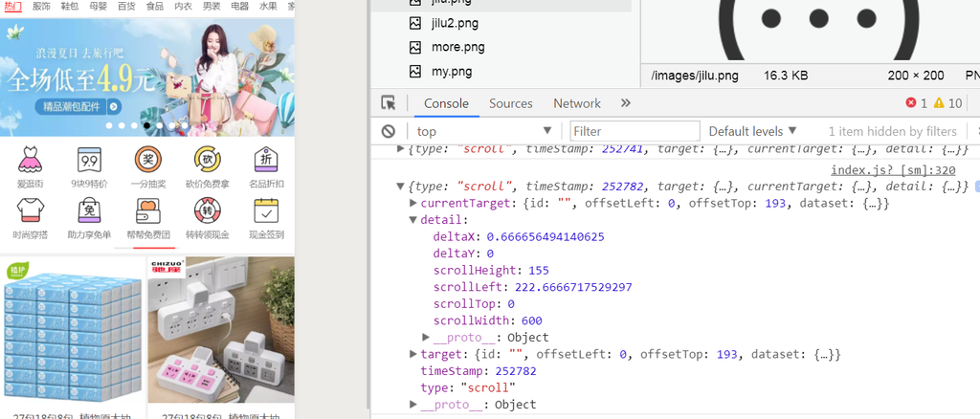Click the scrollHeight value 155
This screenshot has width=980, height=419.
click(538, 271)
